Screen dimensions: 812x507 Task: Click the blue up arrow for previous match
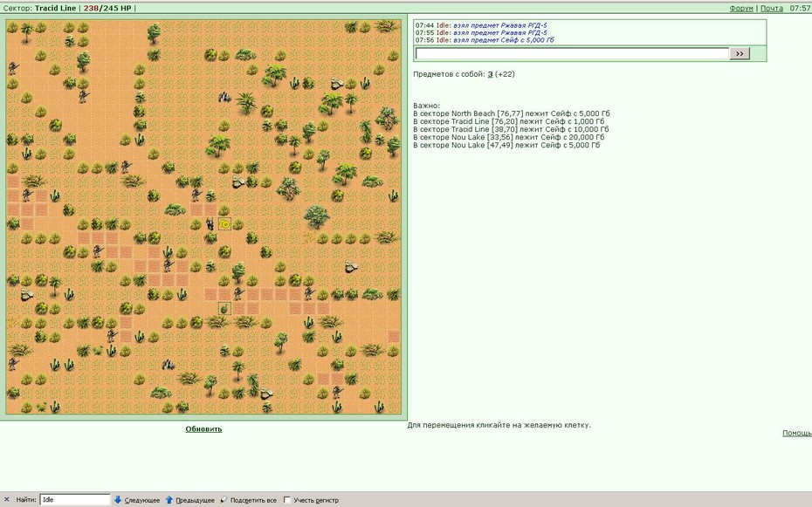point(169,500)
